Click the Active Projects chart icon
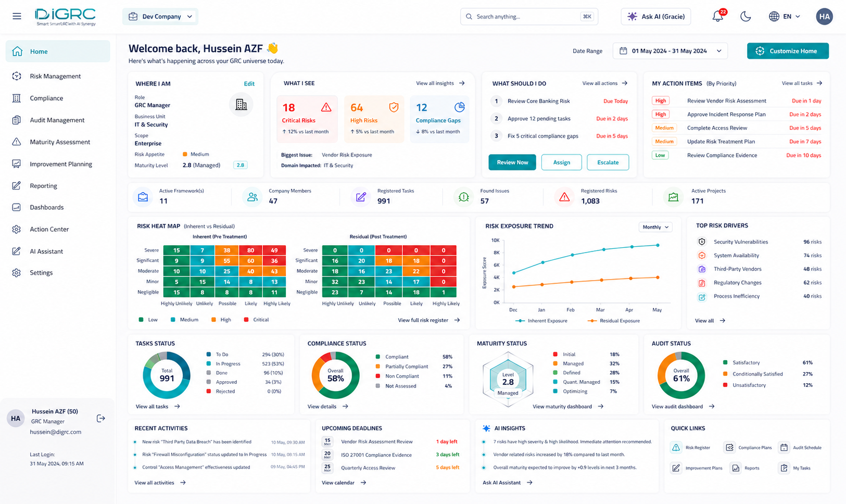 pos(673,197)
